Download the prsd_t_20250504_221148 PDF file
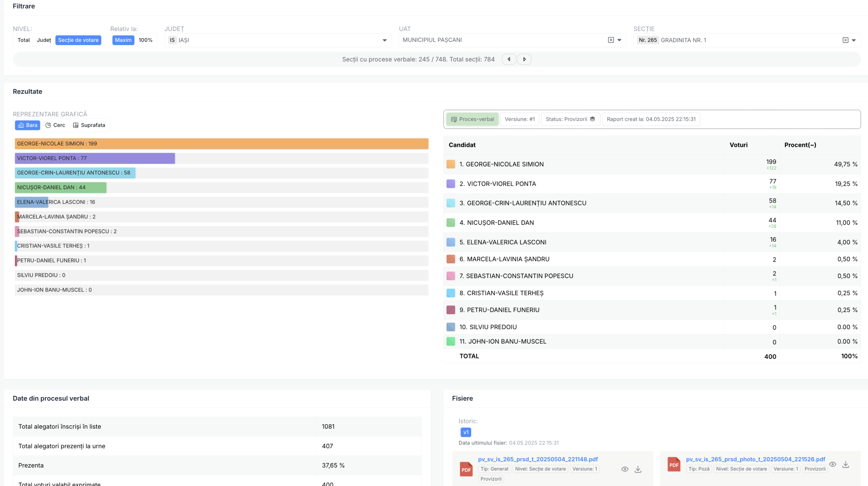Image resolution: width=868 pixels, height=486 pixels. (x=638, y=469)
